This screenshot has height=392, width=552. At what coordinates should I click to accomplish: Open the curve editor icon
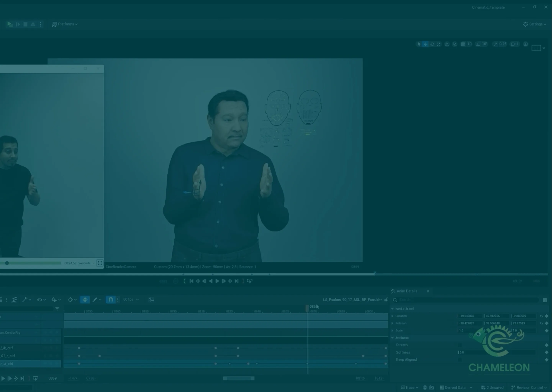pos(151,300)
